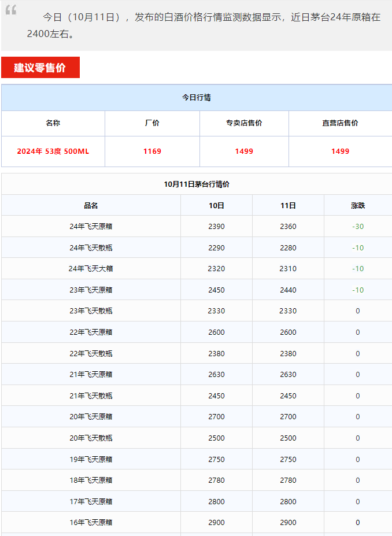The image size is (392, 536).
Task: Click the 涨跌 column header
Action: pos(358,205)
